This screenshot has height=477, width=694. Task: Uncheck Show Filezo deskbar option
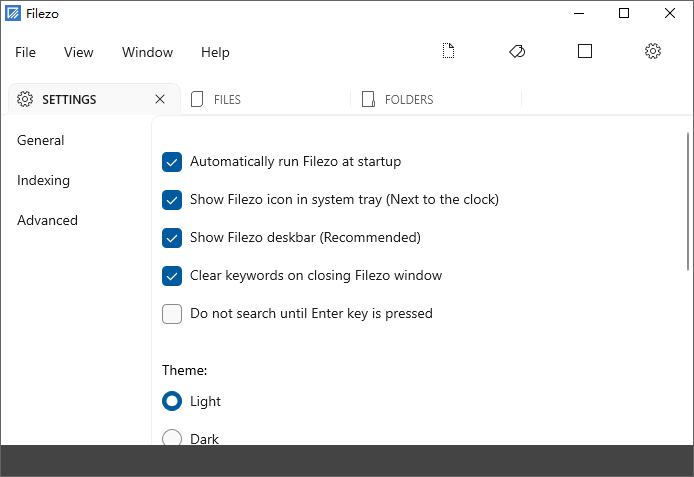tap(172, 238)
